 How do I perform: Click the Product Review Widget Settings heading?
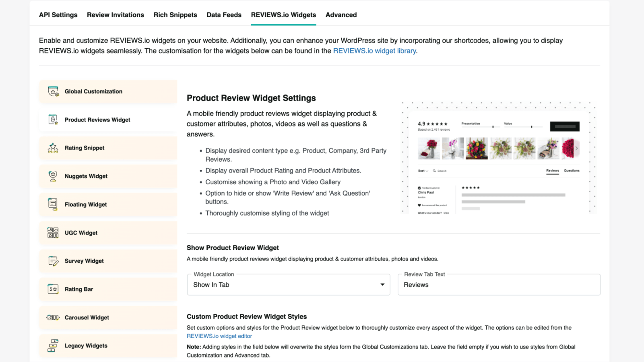[x=251, y=98]
